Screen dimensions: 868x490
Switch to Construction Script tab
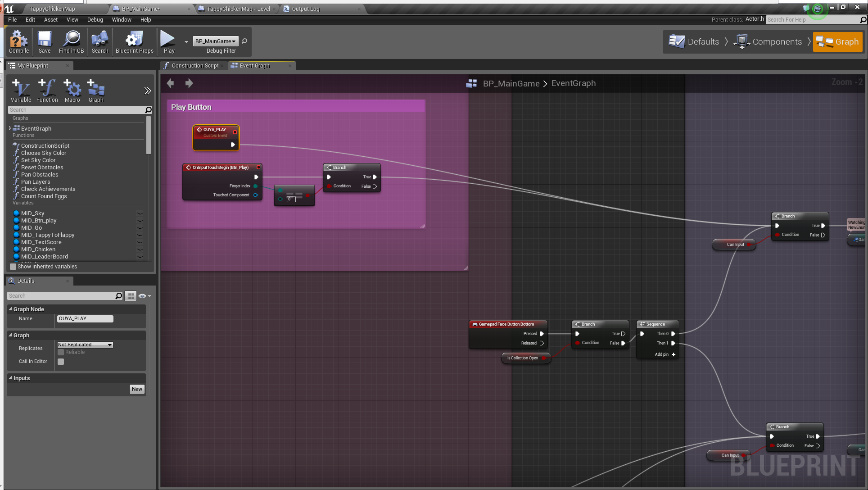194,66
